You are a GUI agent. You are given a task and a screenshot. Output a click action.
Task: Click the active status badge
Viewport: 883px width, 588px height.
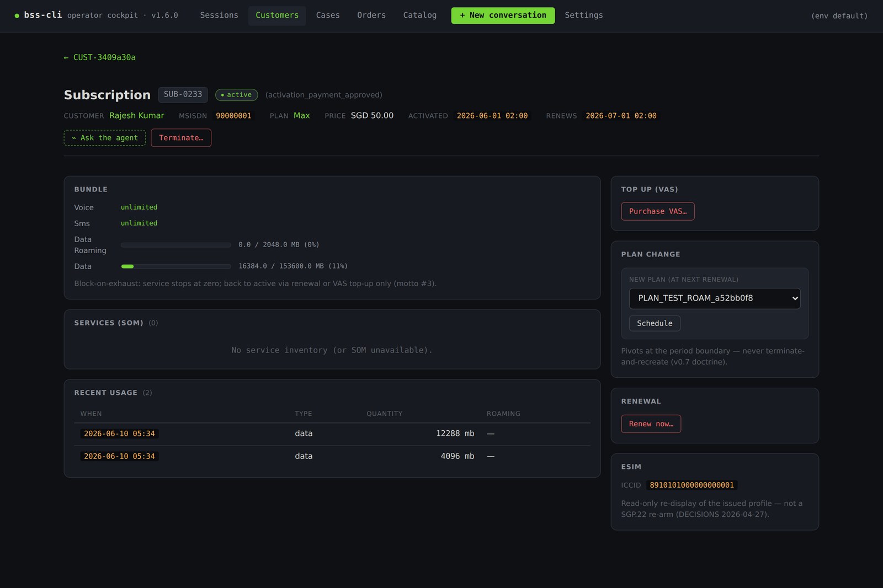click(x=236, y=95)
